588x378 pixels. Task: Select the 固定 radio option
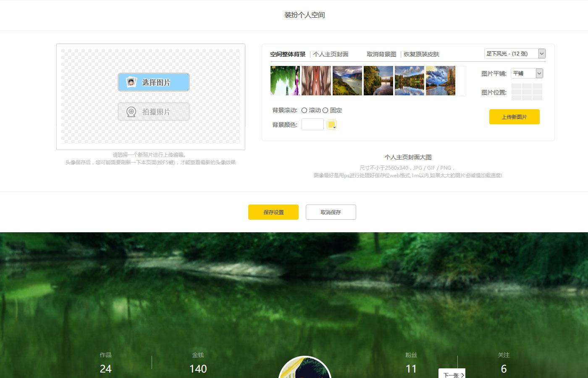tap(325, 110)
